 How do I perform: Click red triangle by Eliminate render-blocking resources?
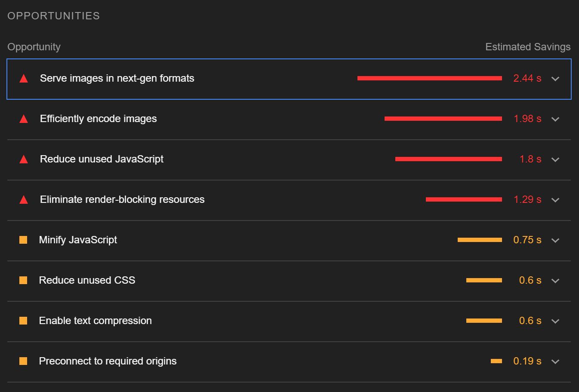click(x=24, y=200)
